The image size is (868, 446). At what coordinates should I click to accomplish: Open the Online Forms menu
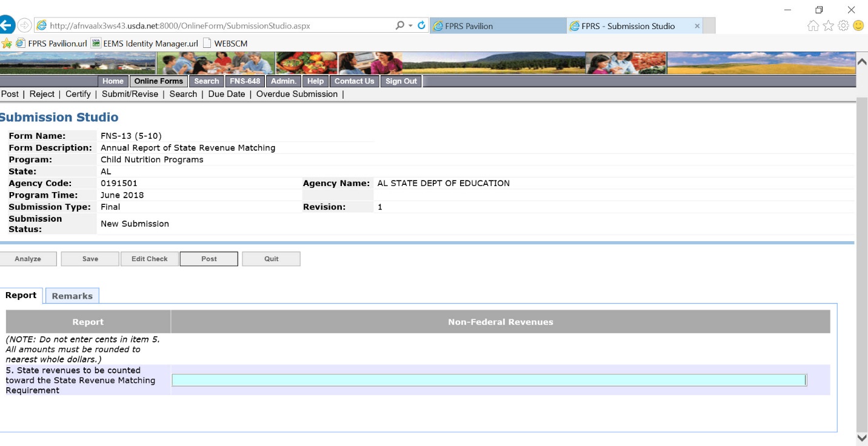point(158,81)
